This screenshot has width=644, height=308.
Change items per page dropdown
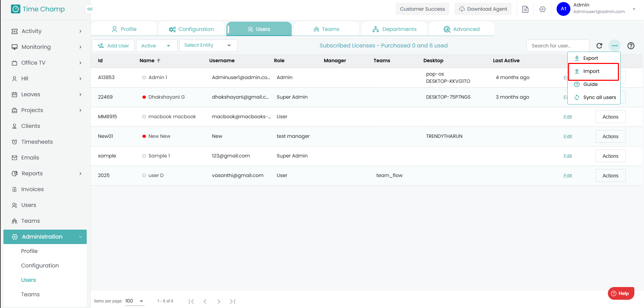(x=135, y=301)
